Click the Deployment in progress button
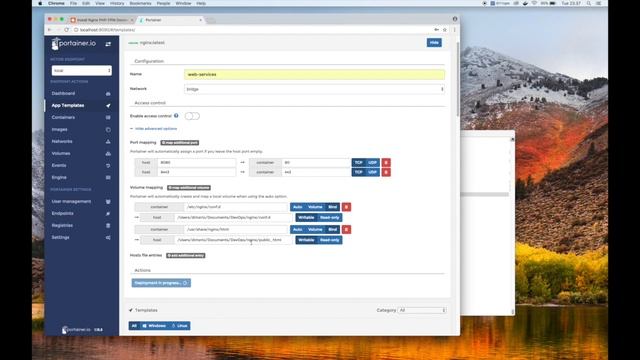The image size is (640, 360). click(x=161, y=283)
